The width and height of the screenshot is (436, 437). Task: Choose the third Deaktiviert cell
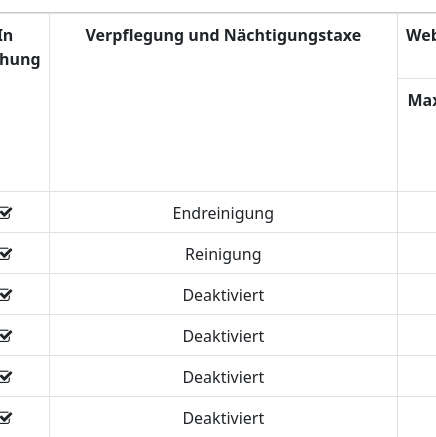[223, 376]
